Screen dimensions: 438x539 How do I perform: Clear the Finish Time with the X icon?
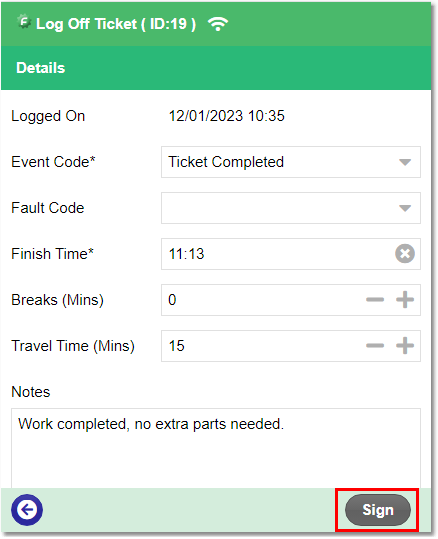coord(405,254)
